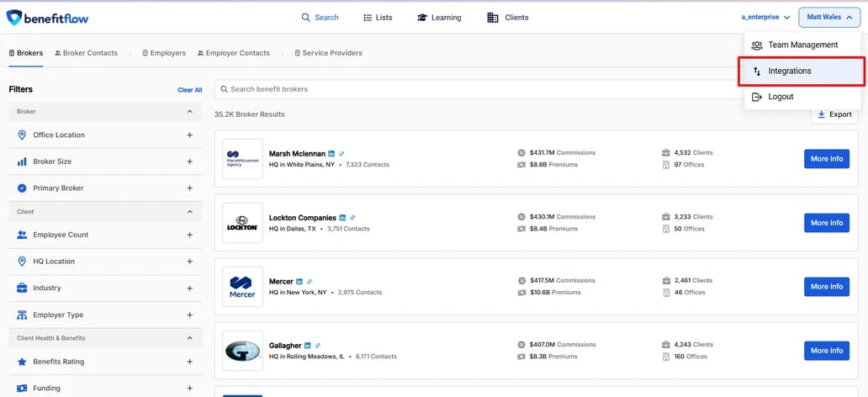The image size is (868, 397).
Task: Click the Office Location pin icon
Action: (x=22, y=135)
